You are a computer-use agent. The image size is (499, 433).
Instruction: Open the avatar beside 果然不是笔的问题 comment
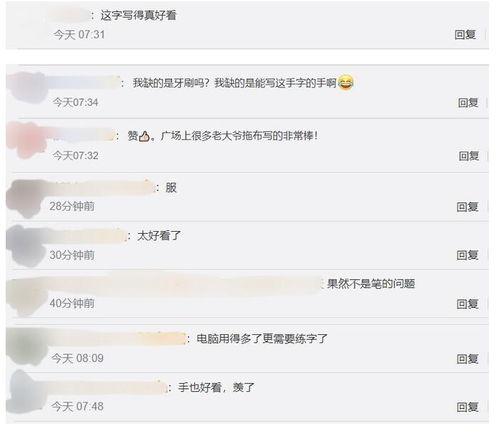click(26, 297)
